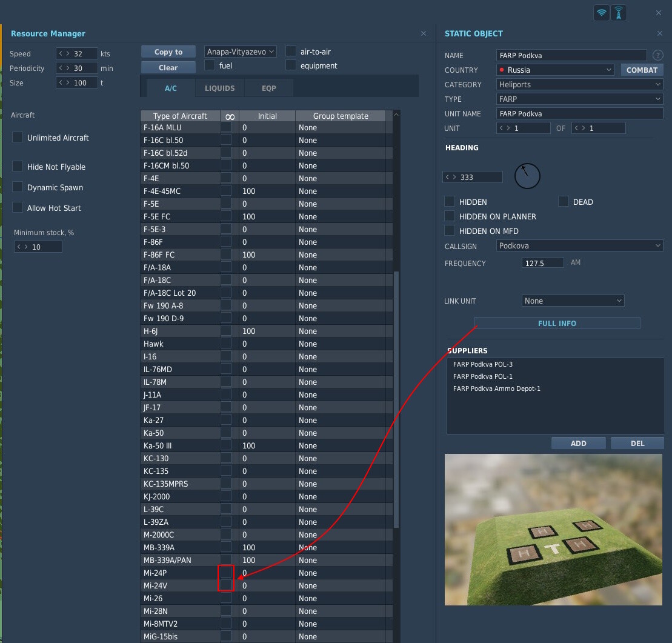The width and height of the screenshot is (672, 643).
Task: Decrease Minimum stock with its left arrow
Action: (19, 247)
